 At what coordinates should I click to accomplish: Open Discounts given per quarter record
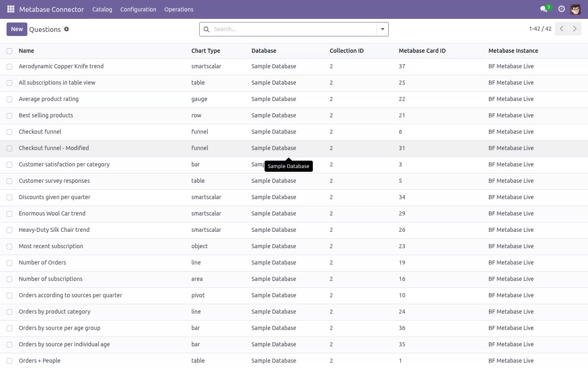pos(54,197)
